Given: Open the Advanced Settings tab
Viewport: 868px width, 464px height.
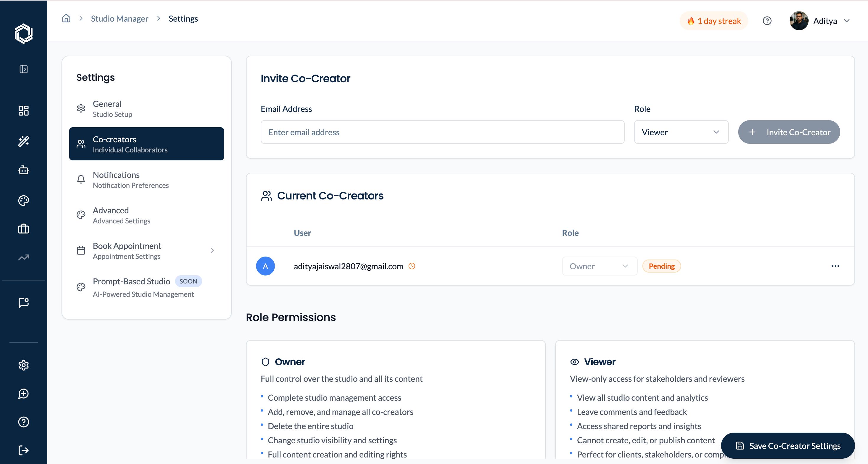Looking at the screenshot, I should coord(147,215).
